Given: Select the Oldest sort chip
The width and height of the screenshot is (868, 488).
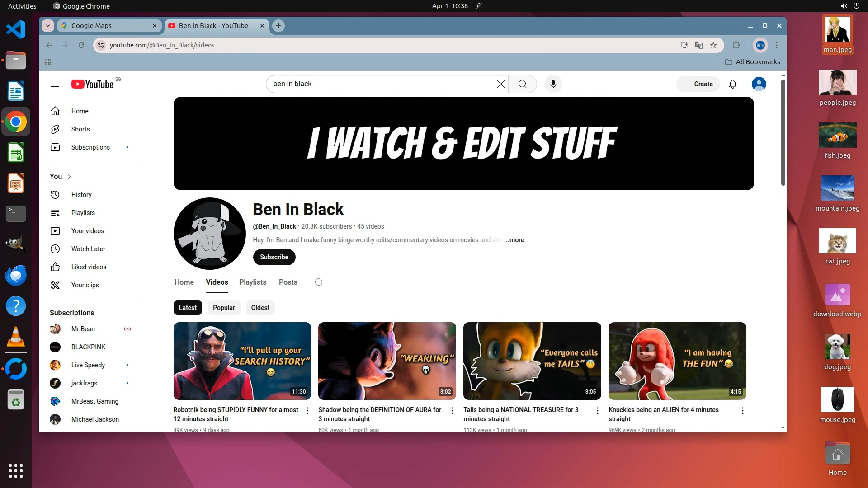Looking at the screenshot, I should pyautogui.click(x=260, y=308).
